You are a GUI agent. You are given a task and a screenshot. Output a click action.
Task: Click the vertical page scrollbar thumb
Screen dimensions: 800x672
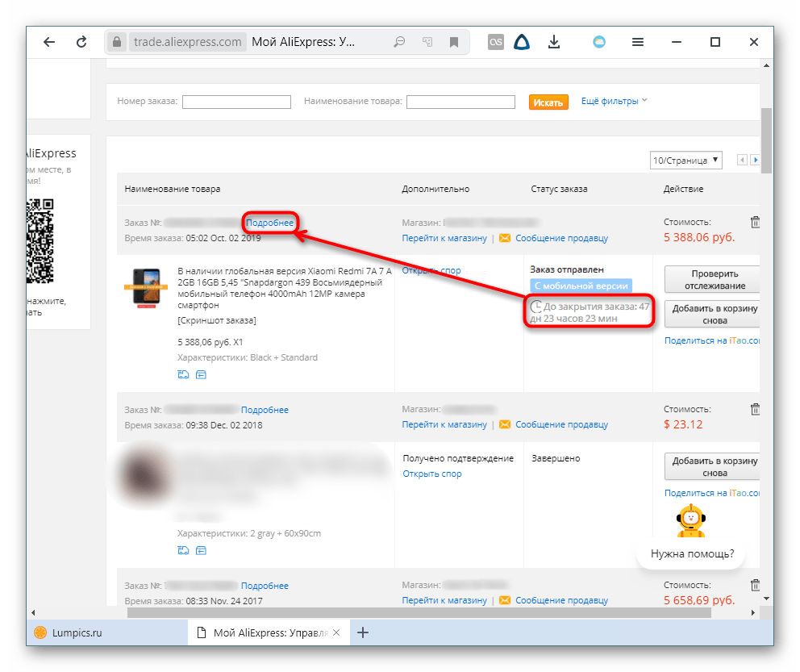(766, 141)
